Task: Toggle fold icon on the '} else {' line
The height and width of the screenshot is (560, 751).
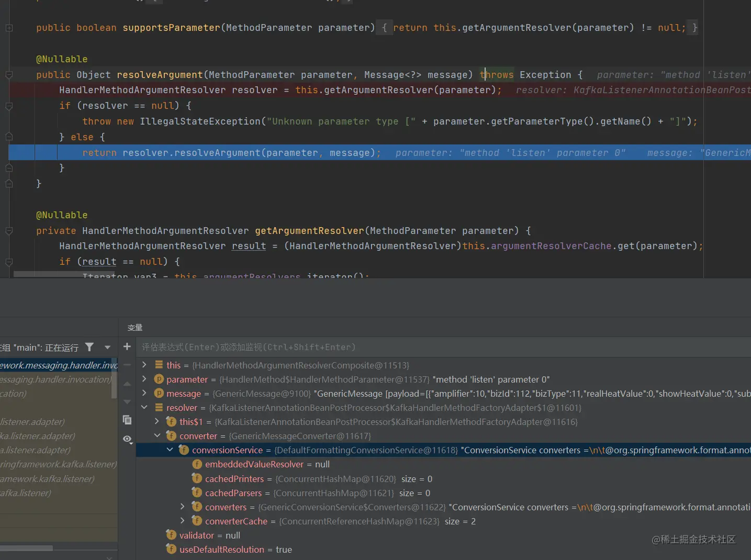Action: tap(9, 137)
